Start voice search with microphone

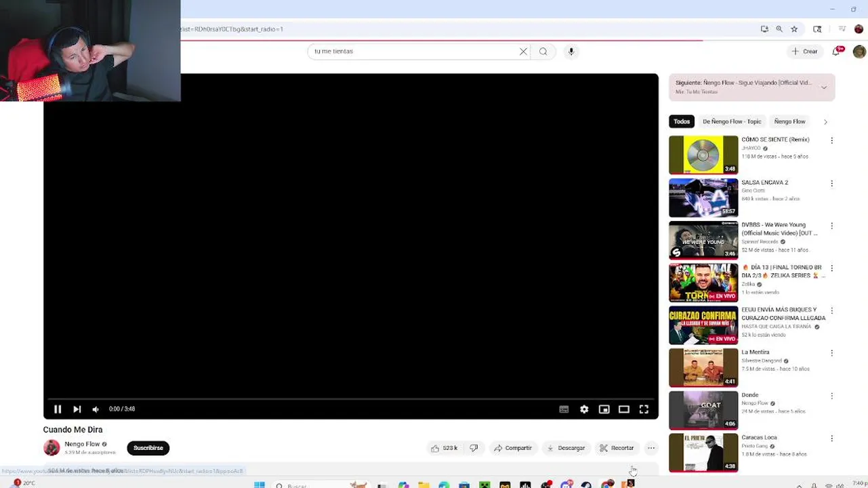571,52
